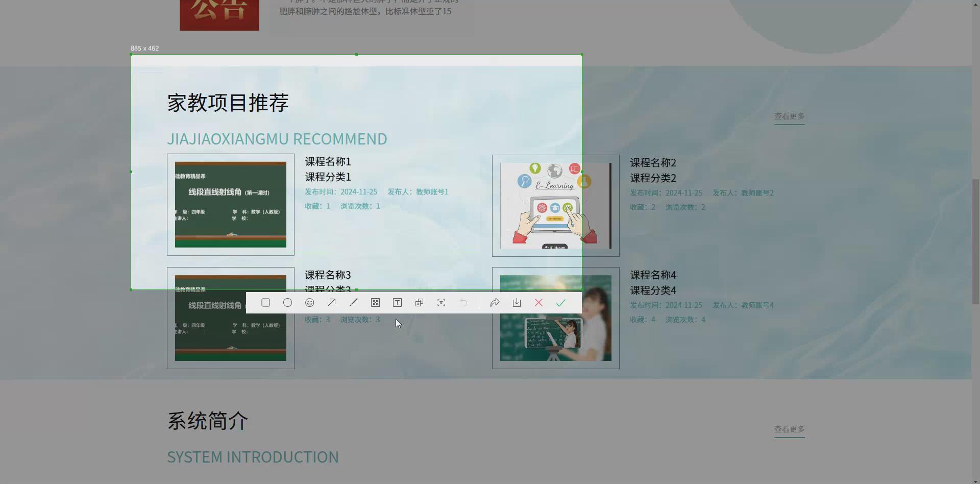Cancel the screenshot with the red X

pyautogui.click(x=538, y=302)
